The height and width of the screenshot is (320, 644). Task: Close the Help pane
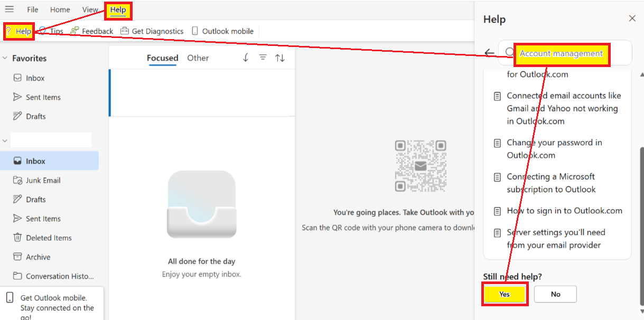tap(632, 18)
